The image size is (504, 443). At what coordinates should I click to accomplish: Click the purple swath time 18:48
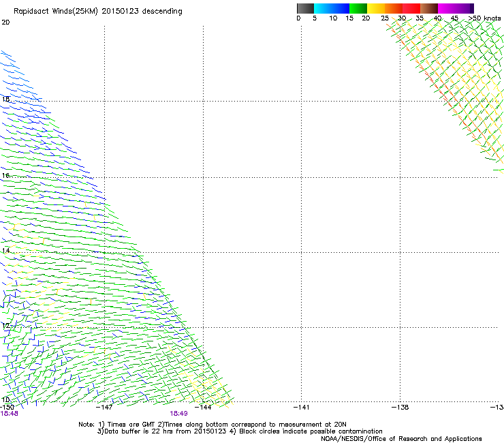(9, 414)
